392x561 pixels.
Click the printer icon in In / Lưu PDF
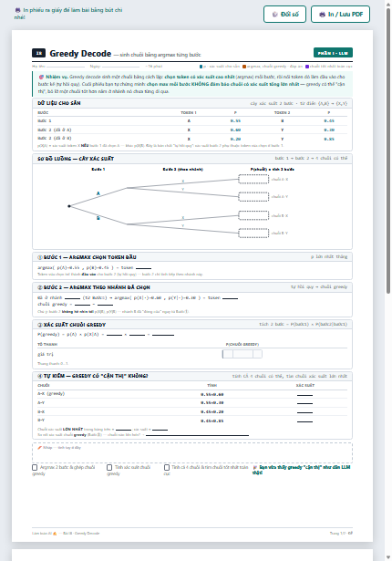pos(322,15)
